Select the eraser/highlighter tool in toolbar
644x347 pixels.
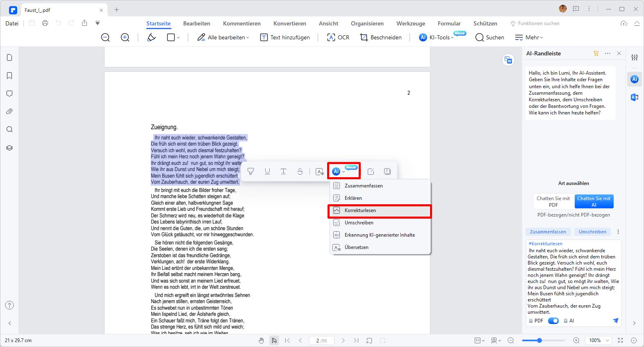[151, 37]
